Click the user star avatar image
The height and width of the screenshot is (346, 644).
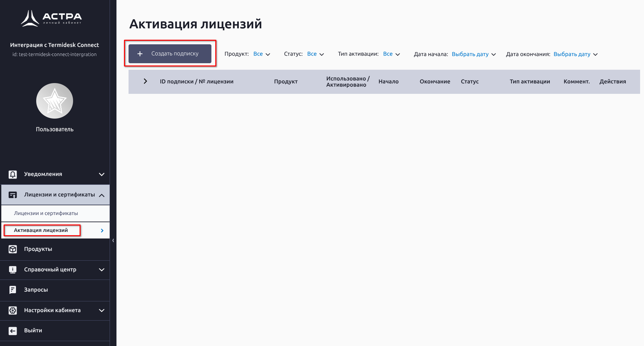click(x=54, y=101)
